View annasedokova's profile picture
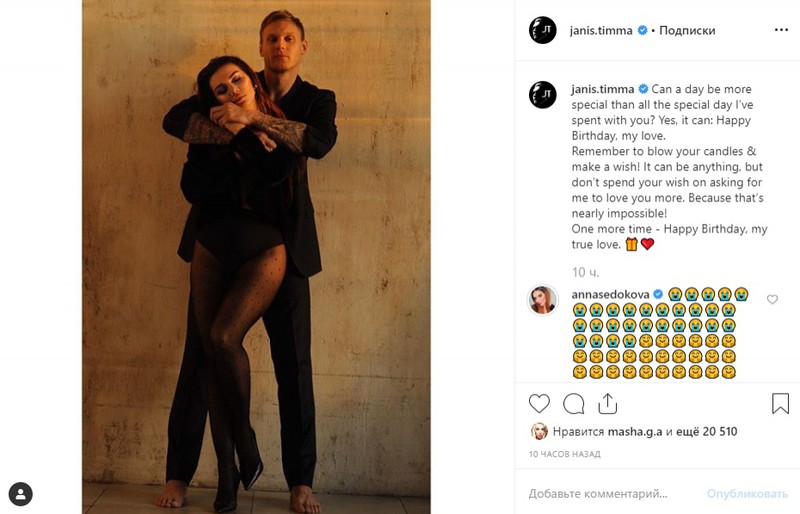800x514 pixels. click(543, 299)
